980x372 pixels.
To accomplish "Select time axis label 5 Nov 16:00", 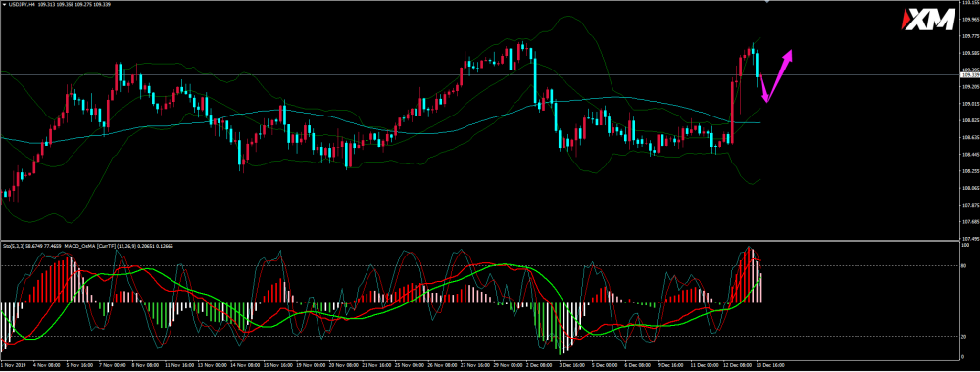I will tap(80, 365).
